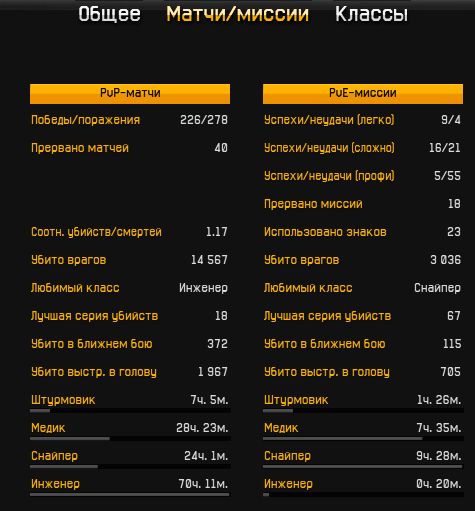Screen dimensions: 475x511
Task: Click PvE Лучшая серия убийств value 67
Action: coord(454,316)
